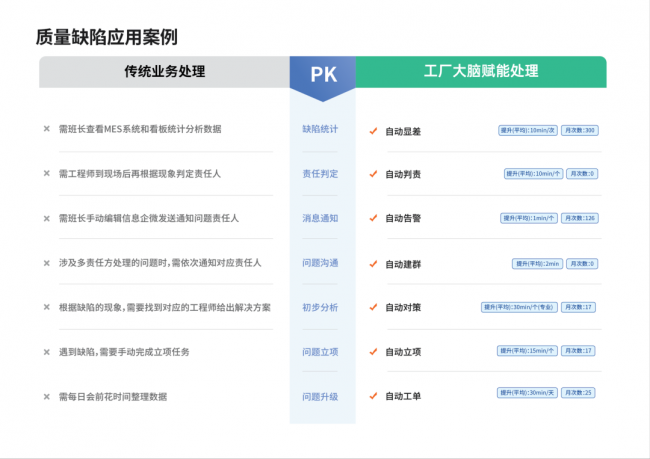Viewport: 650px width, 459px height.
Task: Click the X icon beside 需每日会前花时间
Action: pyautogui.click(x=47, y=397)
